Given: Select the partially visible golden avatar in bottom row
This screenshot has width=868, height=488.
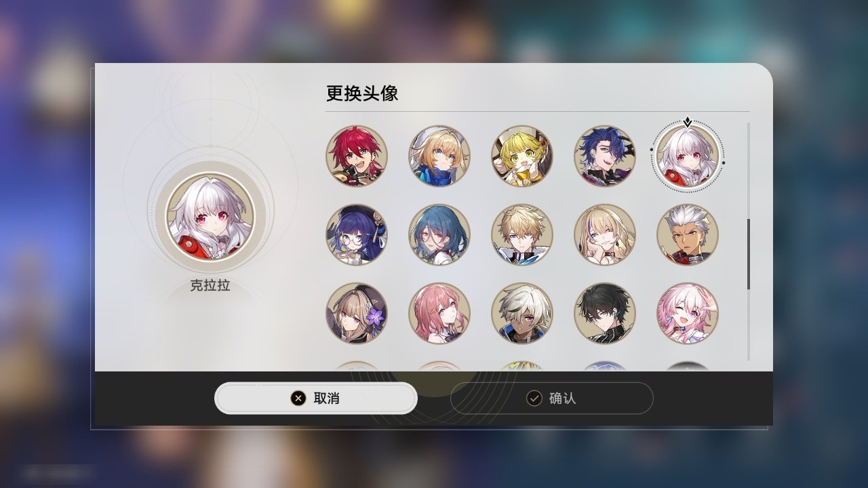Looking at the screenshot, I should 521,366.
